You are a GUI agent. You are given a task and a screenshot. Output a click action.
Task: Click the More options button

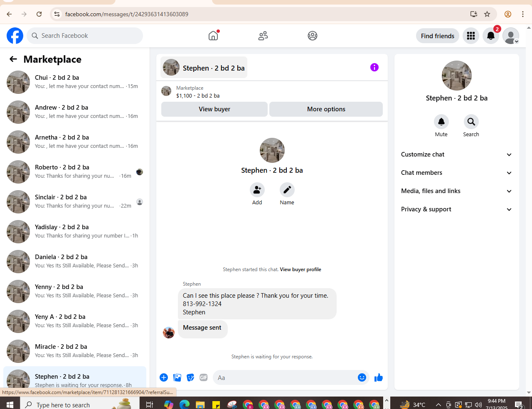[326, 109]
